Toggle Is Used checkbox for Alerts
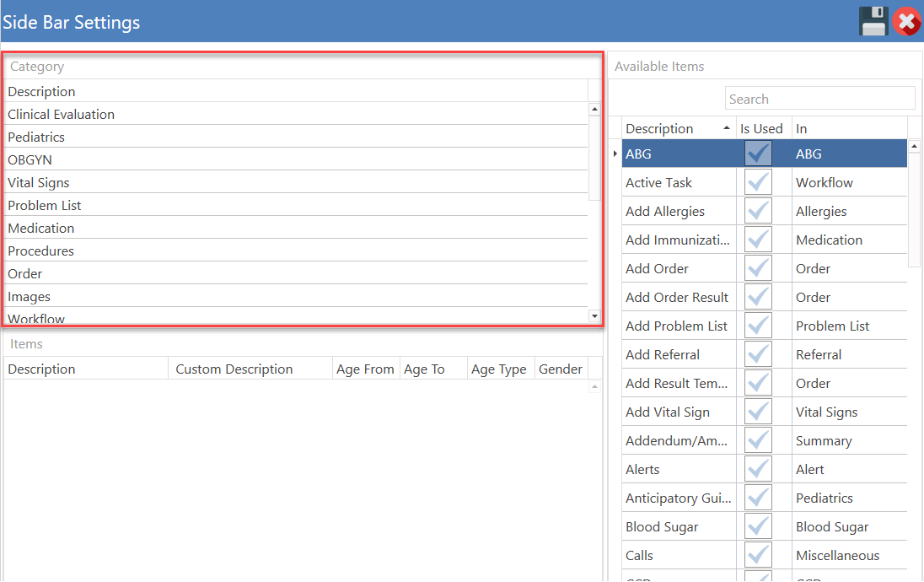 tap(758, 469)
